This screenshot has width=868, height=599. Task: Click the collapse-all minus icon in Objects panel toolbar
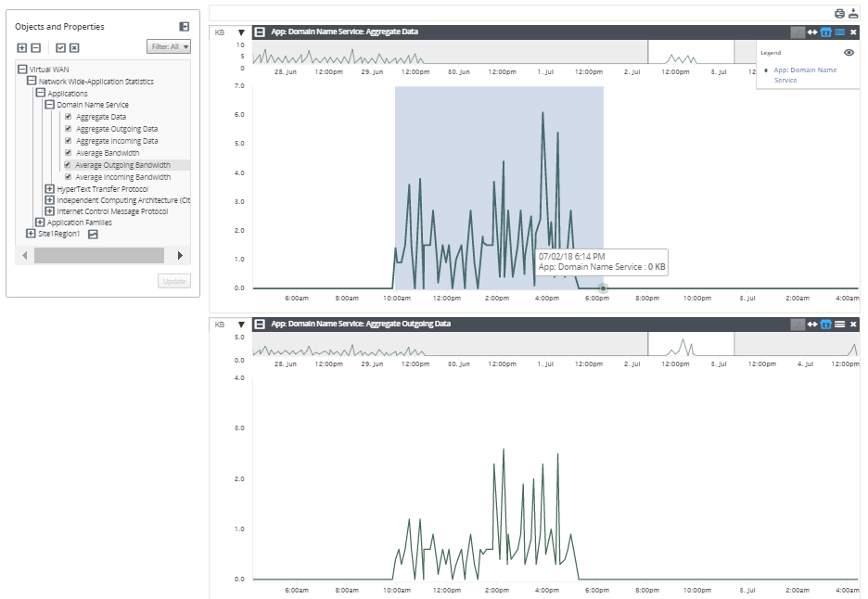(x=36, y=48)
